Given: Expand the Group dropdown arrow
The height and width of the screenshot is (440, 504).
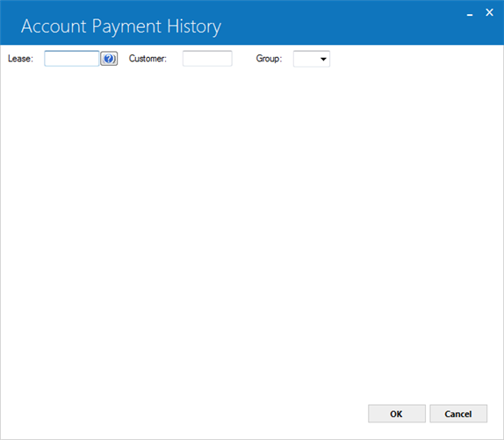Looking at the screenshot, I should click(x=323, y=59).
